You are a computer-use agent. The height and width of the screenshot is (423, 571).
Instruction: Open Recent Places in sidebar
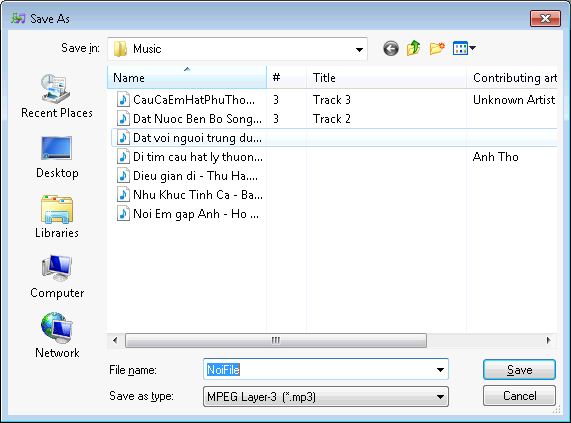pyautogui.click(x=56, y=96)
